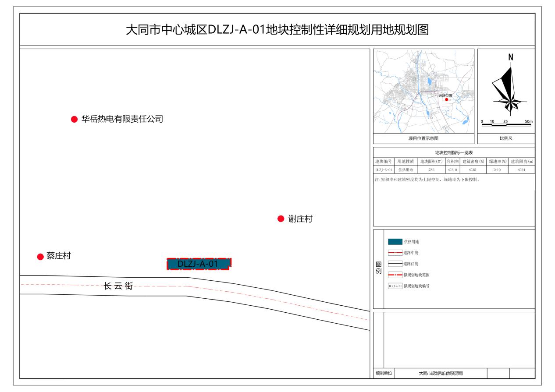
Task: Click the 地块位置 red dot in inset map
Action: coord(446,100)
